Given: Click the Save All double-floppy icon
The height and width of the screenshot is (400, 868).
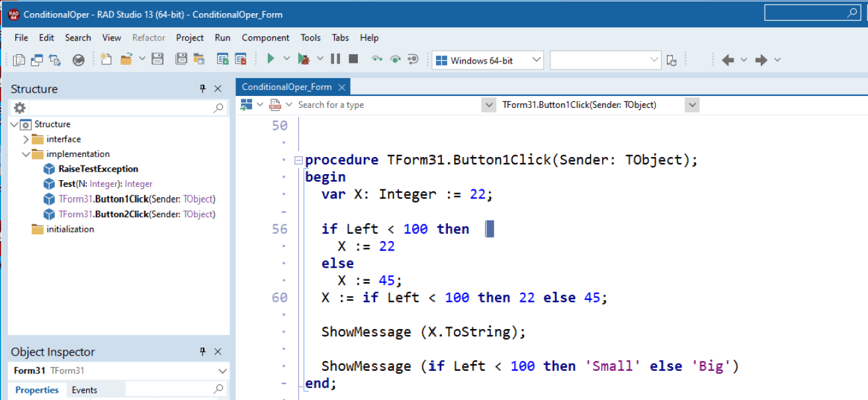Looking at the screenshot, I should [181, 59].
